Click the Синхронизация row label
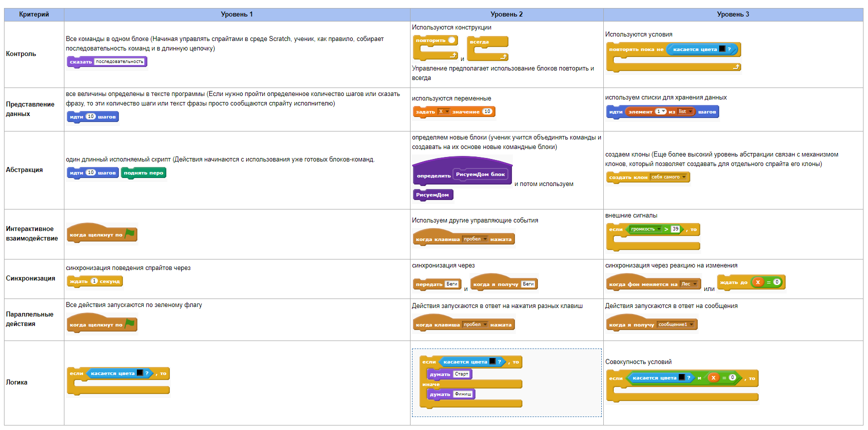This screenshot has height=430, width=868. click(30, 278)
